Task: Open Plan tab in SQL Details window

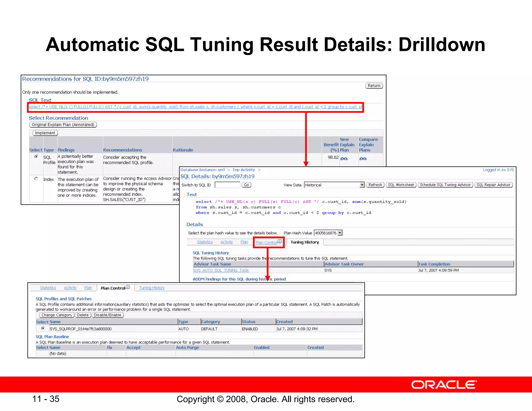Action: pos(244,242)
